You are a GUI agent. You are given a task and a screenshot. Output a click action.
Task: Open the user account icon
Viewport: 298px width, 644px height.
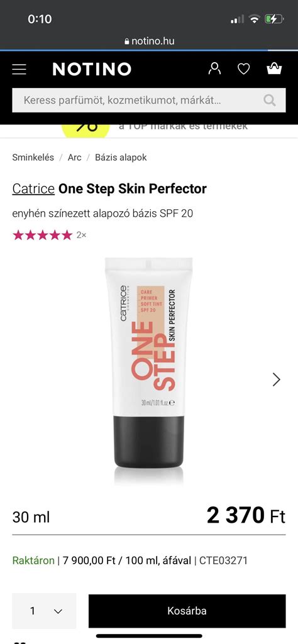pos(214,68)
